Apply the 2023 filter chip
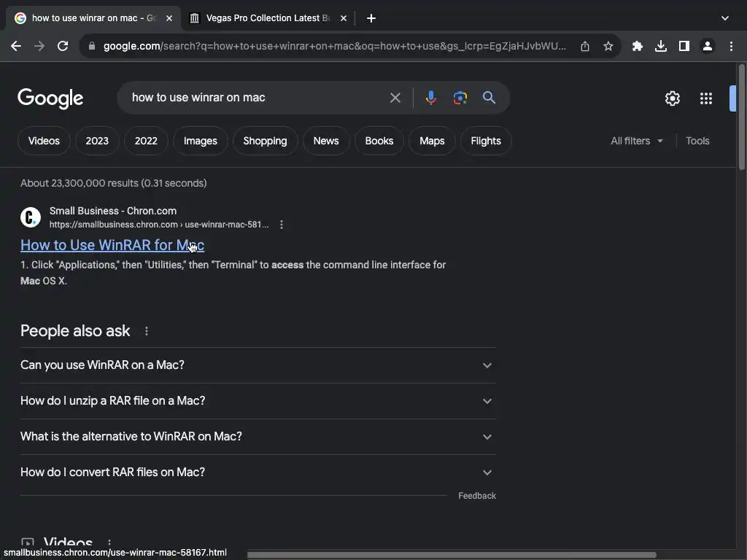747x560 pixels. (97, 141)
